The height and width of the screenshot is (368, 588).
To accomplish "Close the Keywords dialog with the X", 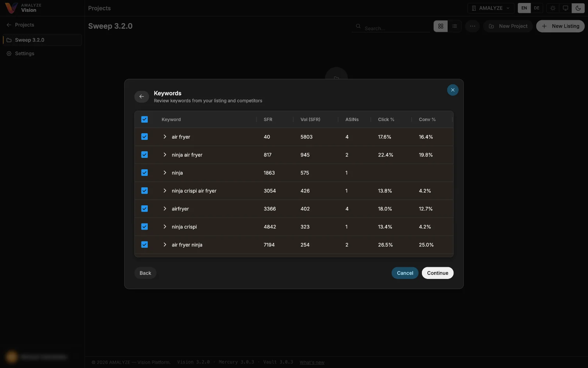I will click(x=452, y=90).
